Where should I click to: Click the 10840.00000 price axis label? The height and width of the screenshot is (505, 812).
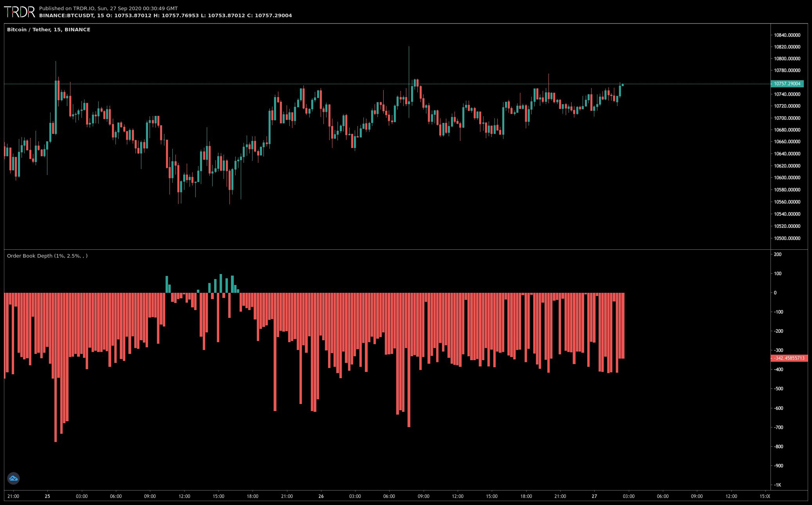click(x=787, y=35)
